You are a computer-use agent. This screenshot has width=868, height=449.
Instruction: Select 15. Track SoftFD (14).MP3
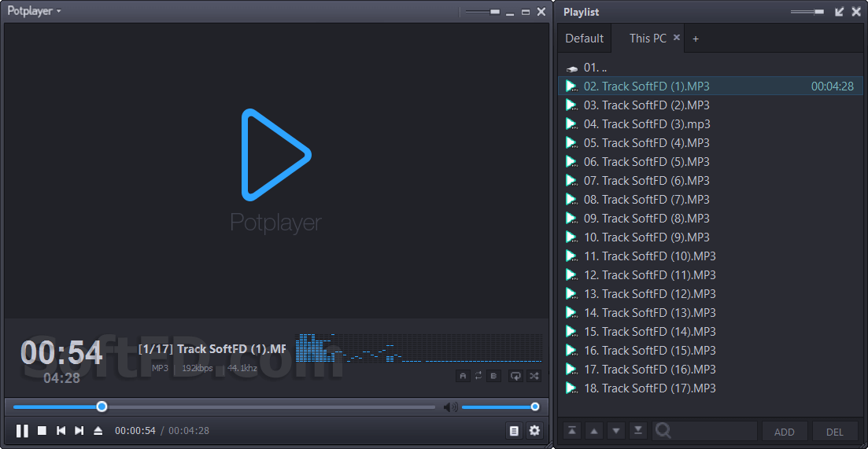pyautogui.click(x=711, y=331)
